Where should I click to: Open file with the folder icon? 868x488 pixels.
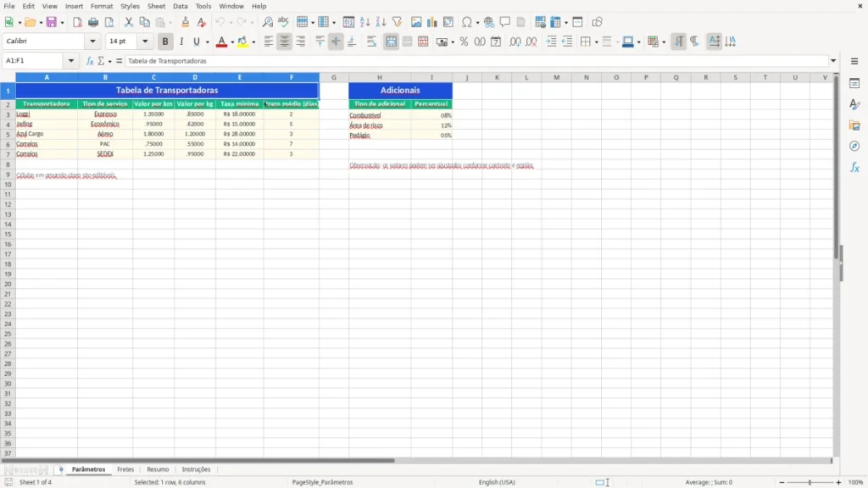point(30,22)
